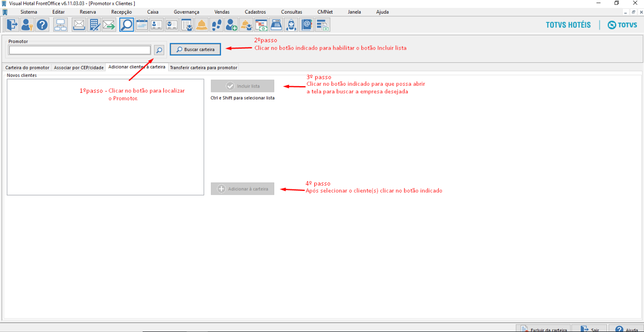The height and width of the screenshot is (332, 644).
Task: Switch to Transferir carteira para promotor tab
Action: coord(203,68)
